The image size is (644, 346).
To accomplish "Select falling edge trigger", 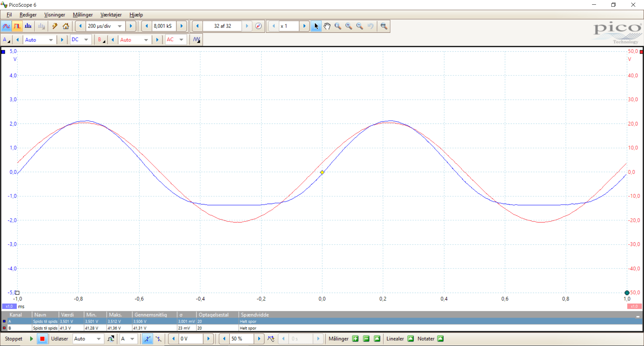I will coord(158,339).
